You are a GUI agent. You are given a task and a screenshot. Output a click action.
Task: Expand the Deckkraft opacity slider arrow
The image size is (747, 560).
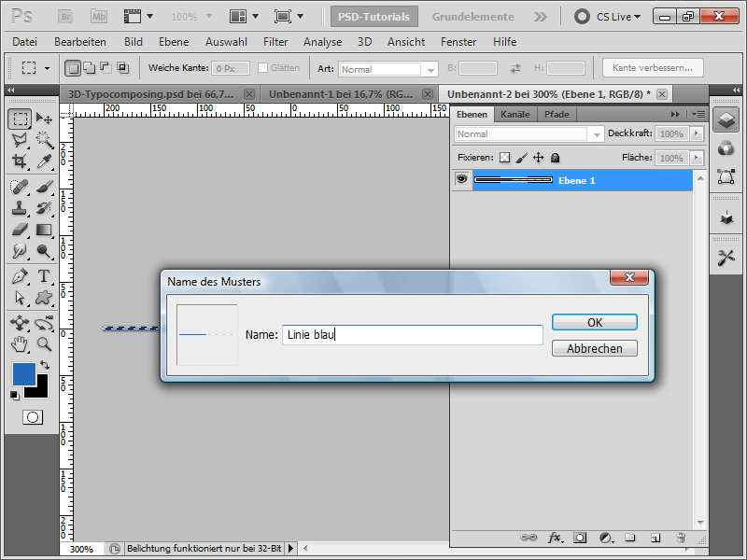coord(697,133)
